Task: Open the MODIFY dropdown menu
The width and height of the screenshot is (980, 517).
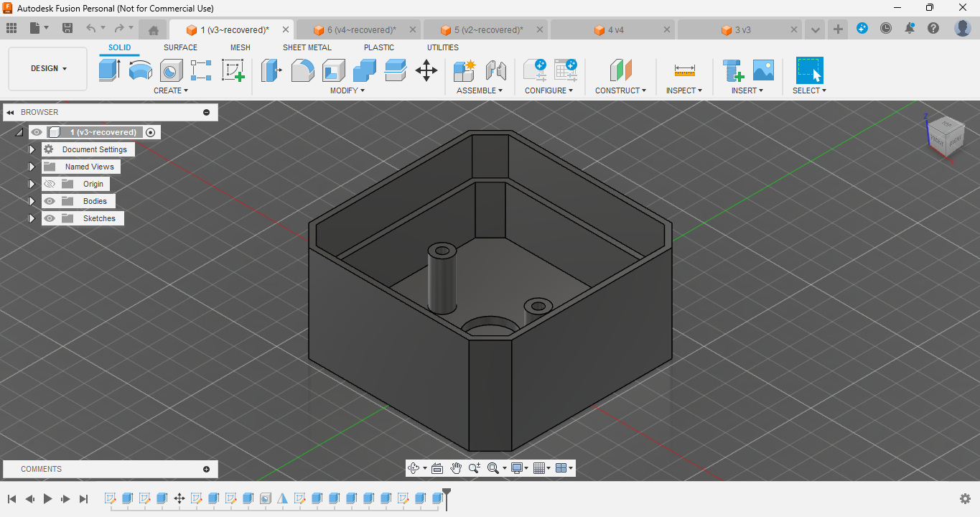Action: (x=347, y=90)
